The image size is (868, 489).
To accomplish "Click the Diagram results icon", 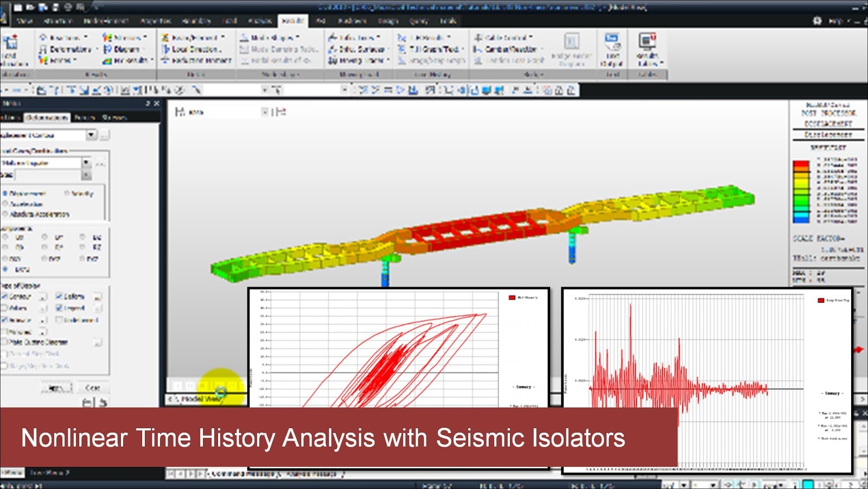I will (x=122, y=49).
